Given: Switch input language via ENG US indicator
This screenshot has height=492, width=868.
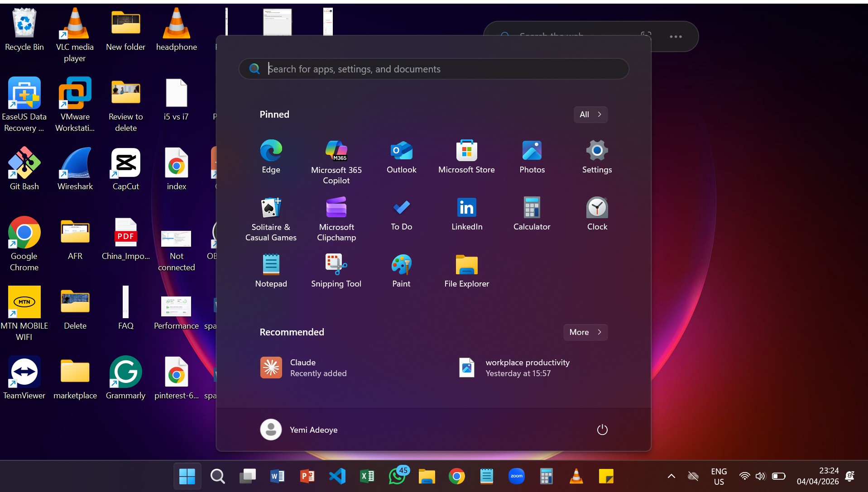Looking at the screenshot, I should [719, 476].
